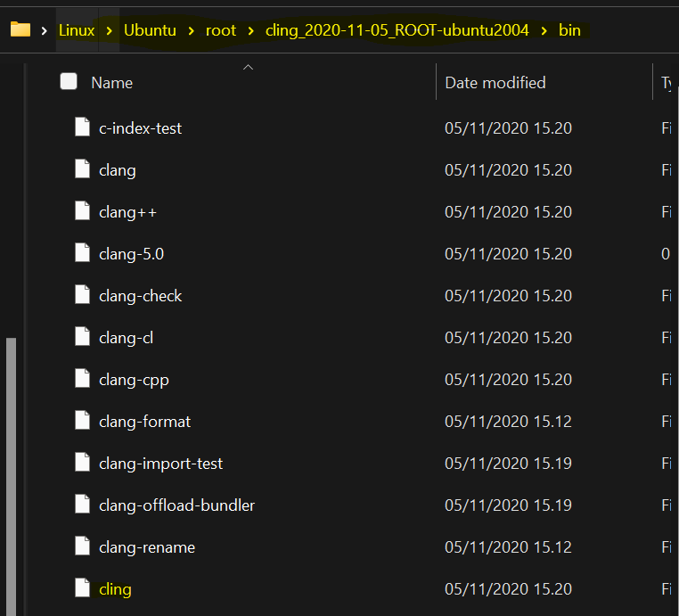This screenshot has height=616, width=679.
Task: Tick the select-all checkbox next to Name
Action: (69, 81)
